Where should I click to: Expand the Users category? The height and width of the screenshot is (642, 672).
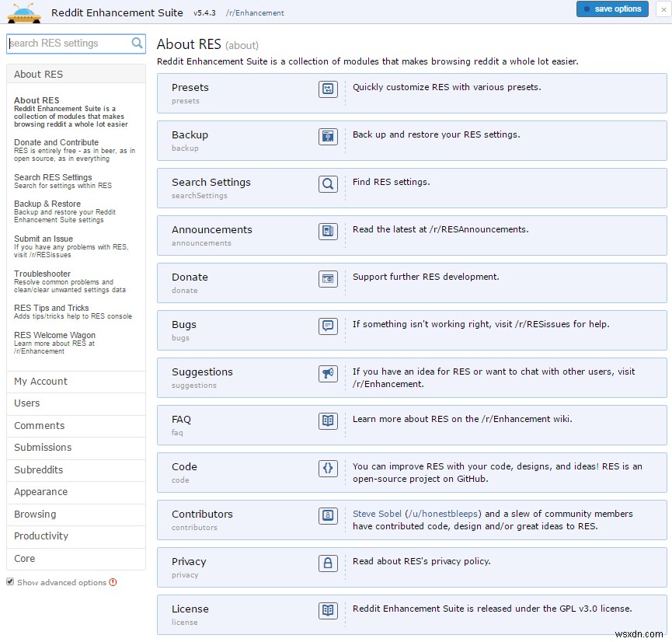(76, 403)
